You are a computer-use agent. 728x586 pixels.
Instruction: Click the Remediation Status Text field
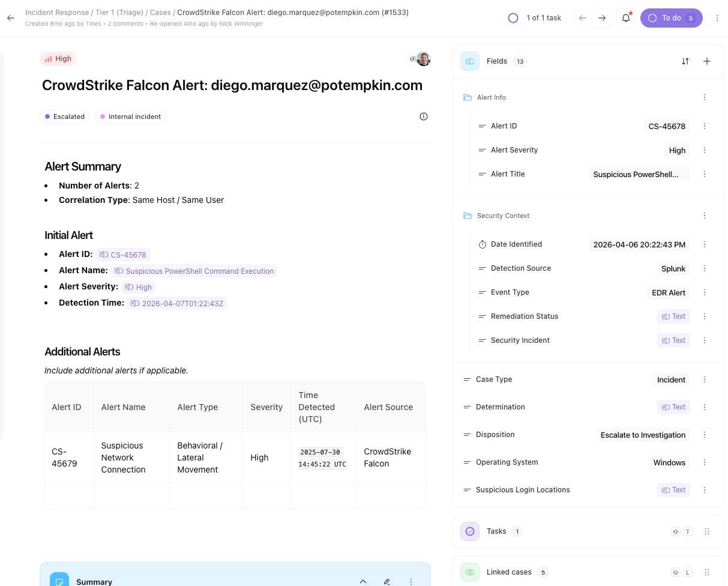tap(673, 316)
